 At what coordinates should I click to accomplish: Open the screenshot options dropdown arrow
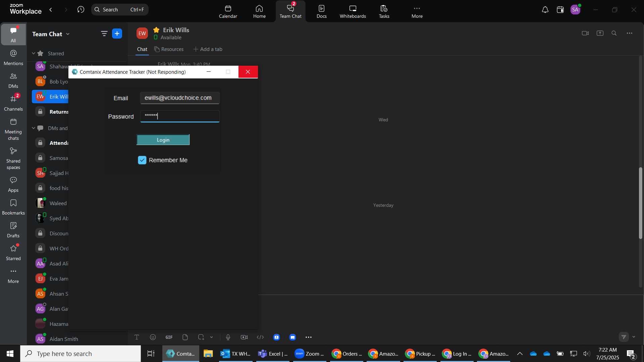[212, 337]
